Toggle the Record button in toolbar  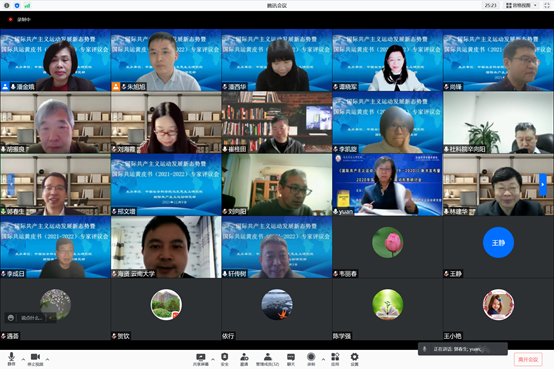point(311,359)
